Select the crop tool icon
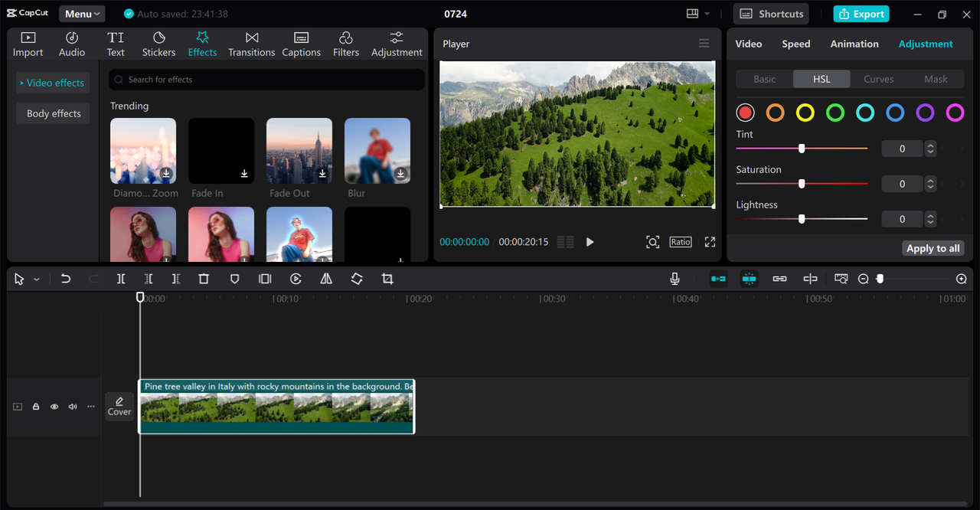Viewport: 980px width, 510px height. [387, 279]
